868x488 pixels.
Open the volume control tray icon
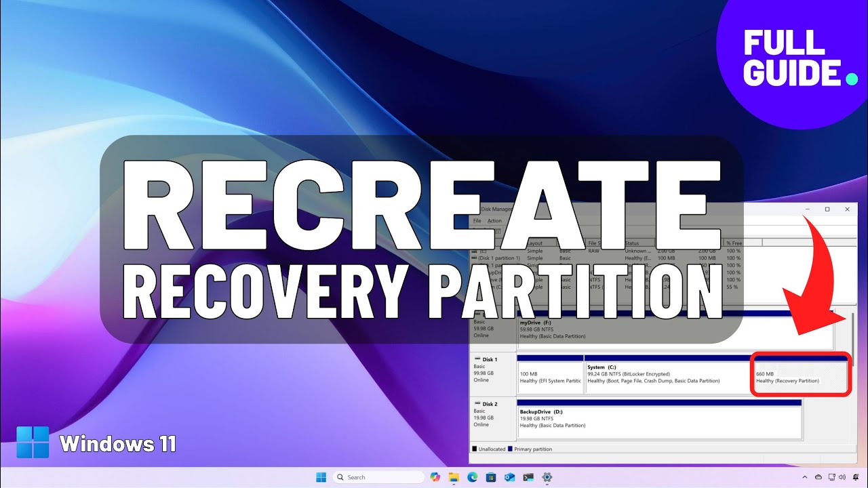842,477
